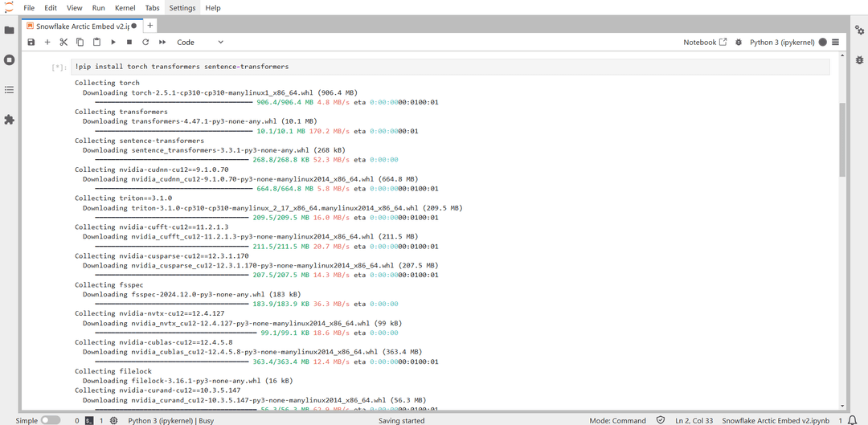Viewport: 868px width, 425px height.
Task: Open the Settings menu
Action: click(x=182, y=8)
